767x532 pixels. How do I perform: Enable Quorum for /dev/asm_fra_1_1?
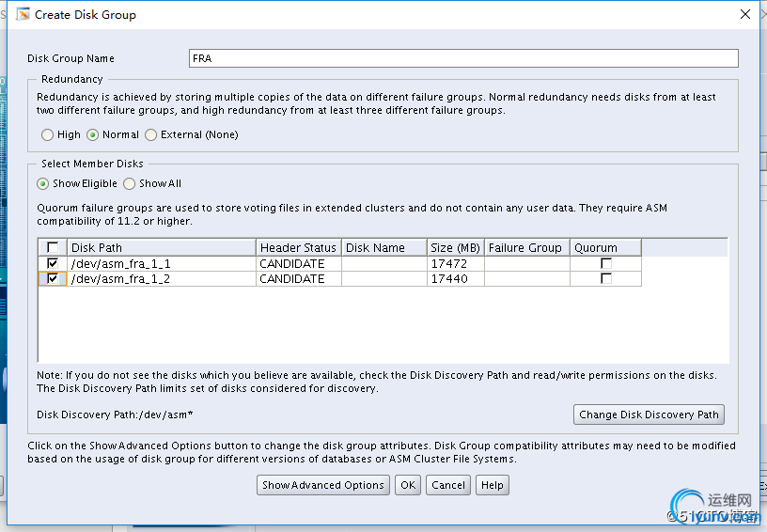[606, 263]
